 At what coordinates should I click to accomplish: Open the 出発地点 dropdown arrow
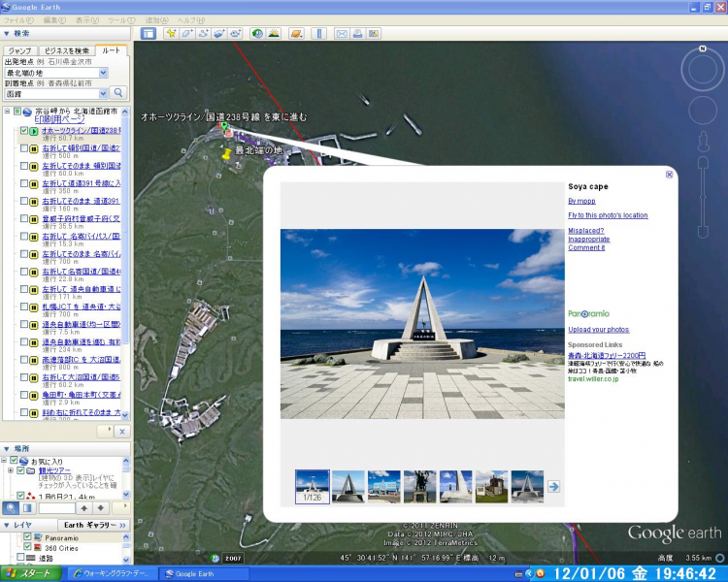pos(104,73)
